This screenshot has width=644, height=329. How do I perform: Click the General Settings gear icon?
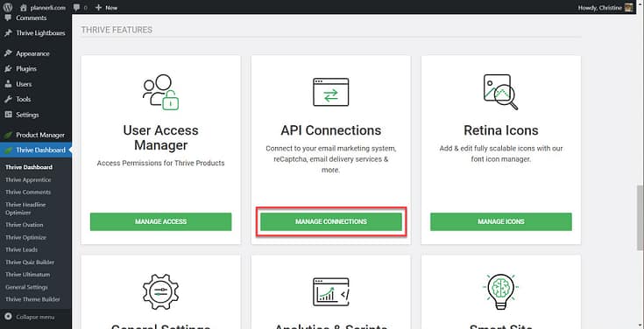tap(160, 291)
